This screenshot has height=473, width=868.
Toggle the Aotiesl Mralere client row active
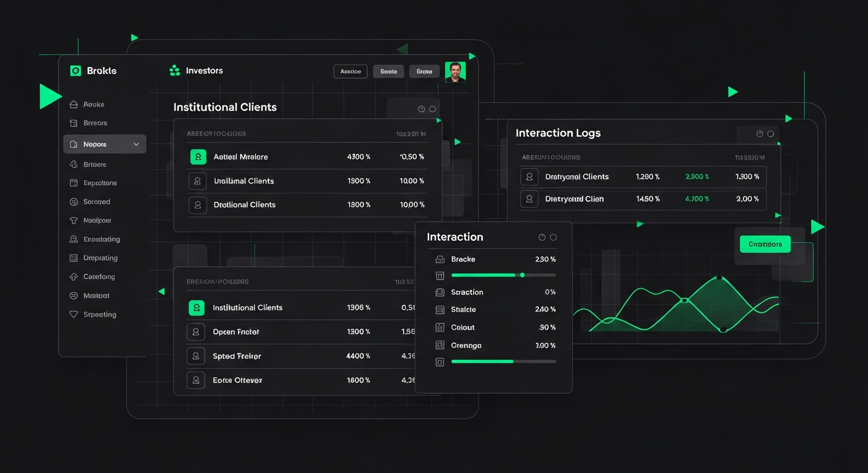pos(198,156)
